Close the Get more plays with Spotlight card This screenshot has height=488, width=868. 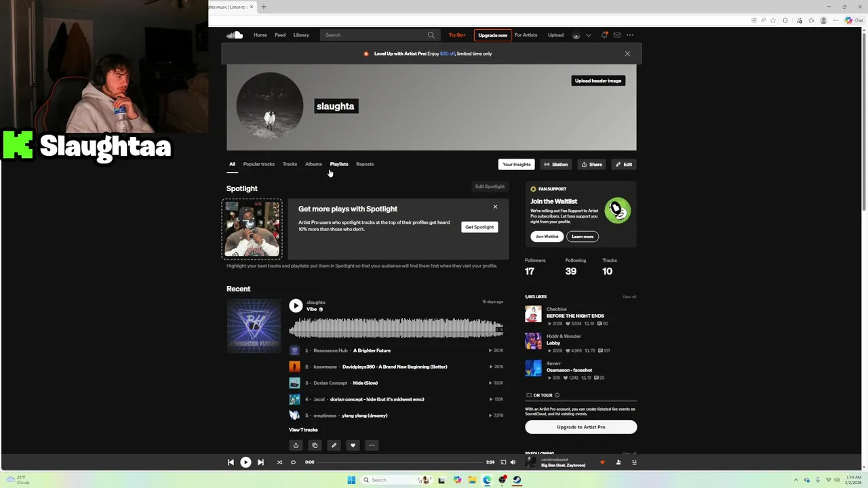(495, 207)
